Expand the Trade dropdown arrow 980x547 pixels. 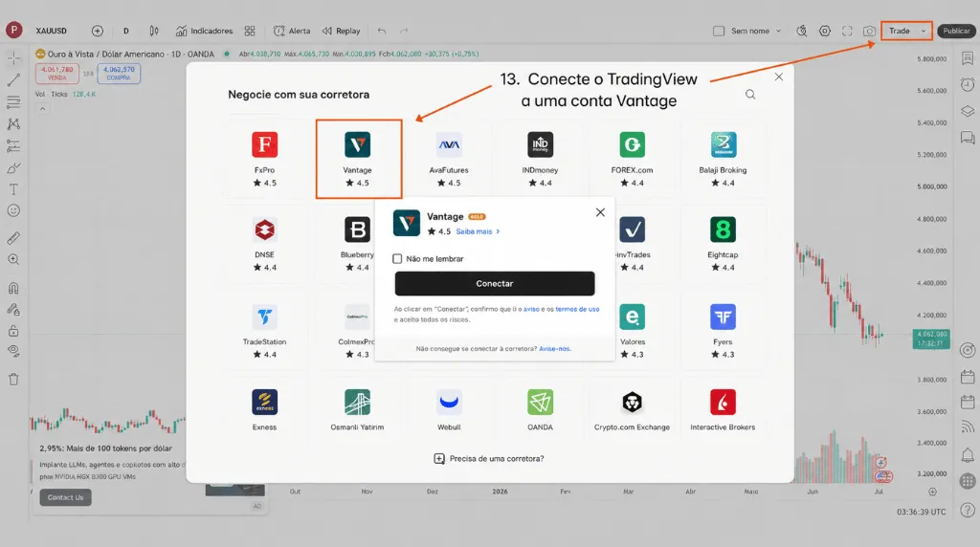[924, 31]
